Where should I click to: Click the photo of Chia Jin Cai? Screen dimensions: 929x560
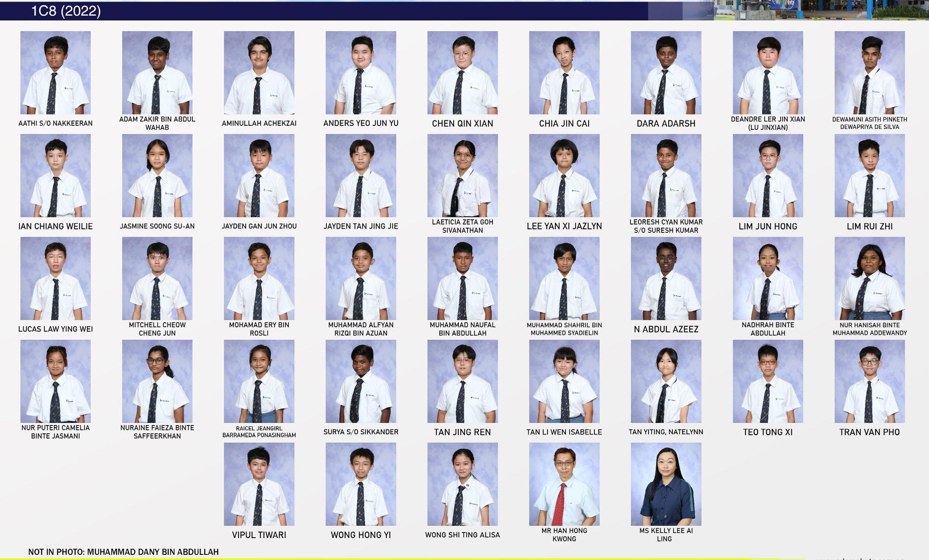click(x=564, y=73)
